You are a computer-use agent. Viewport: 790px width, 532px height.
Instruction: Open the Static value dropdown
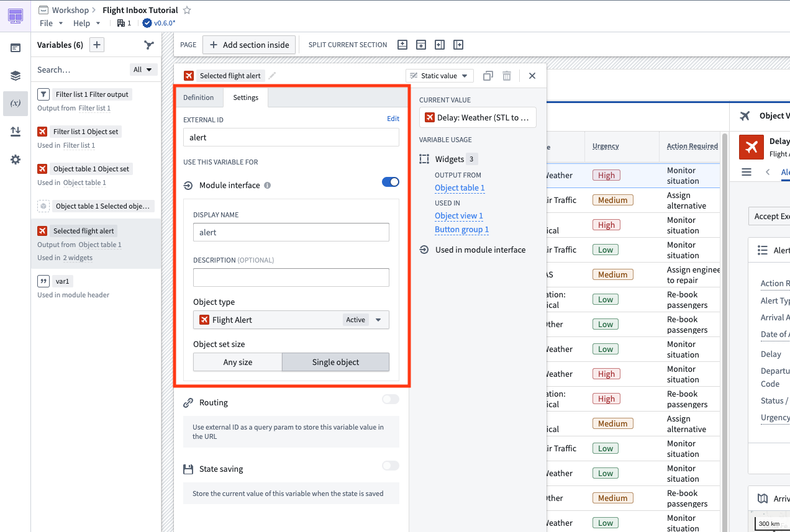(x=440, y=76)
